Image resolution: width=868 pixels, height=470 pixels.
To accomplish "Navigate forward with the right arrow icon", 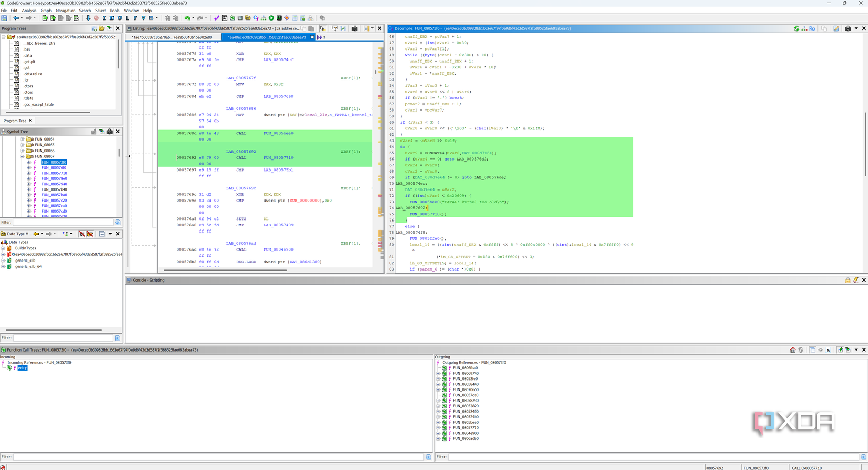I will [28, 18].
